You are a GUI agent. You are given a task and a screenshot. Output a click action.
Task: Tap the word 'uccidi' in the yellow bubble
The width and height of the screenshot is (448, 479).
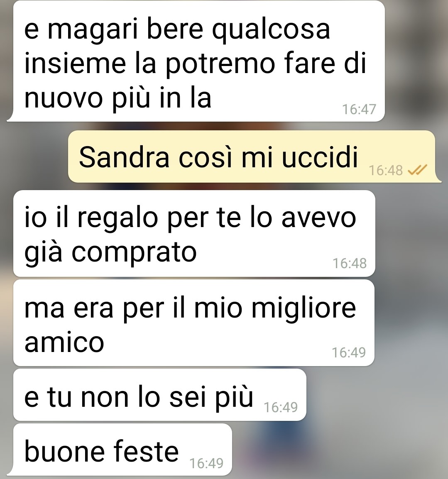coord(319,157)
